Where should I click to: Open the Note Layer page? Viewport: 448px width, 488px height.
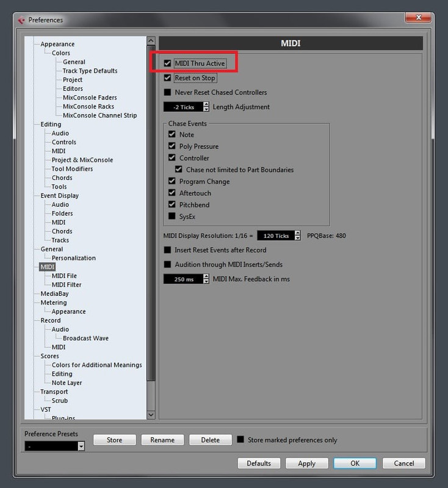tap(67, 382)
